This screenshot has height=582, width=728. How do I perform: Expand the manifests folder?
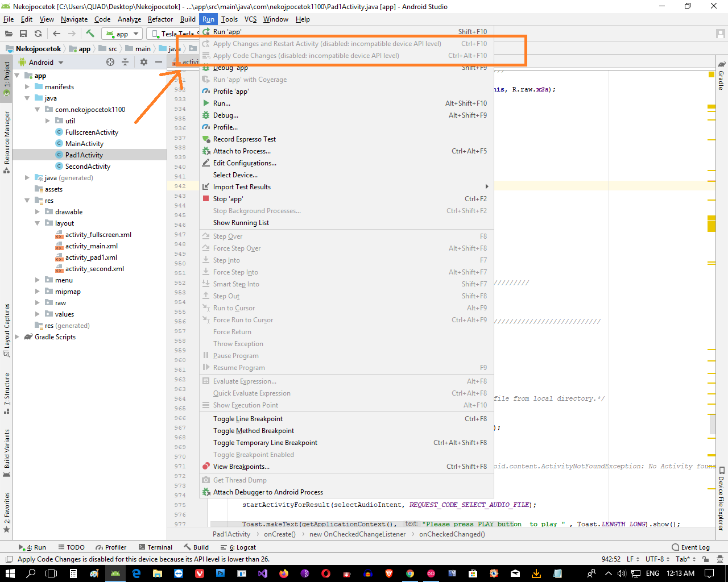click(x=27, y=87)
